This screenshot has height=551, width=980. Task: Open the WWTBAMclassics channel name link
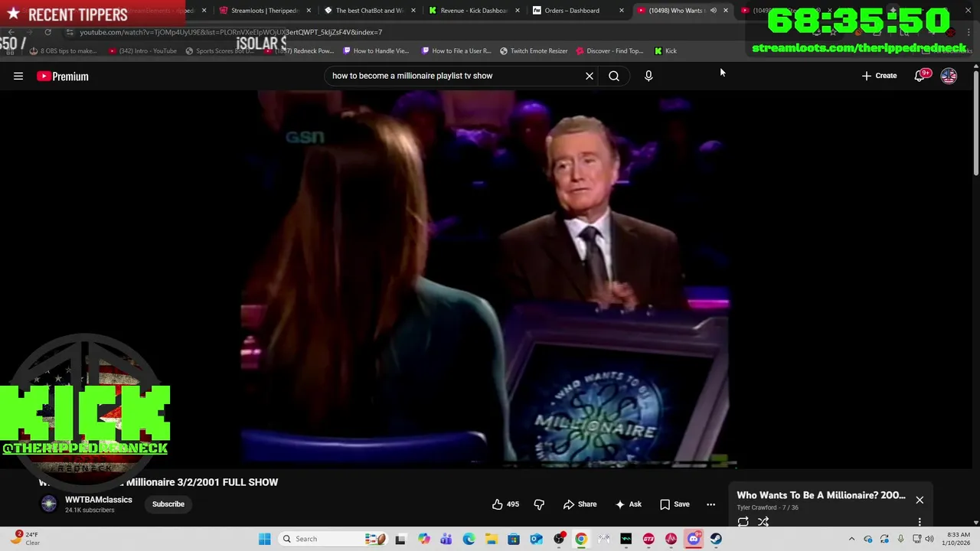[x=99, y=500]
